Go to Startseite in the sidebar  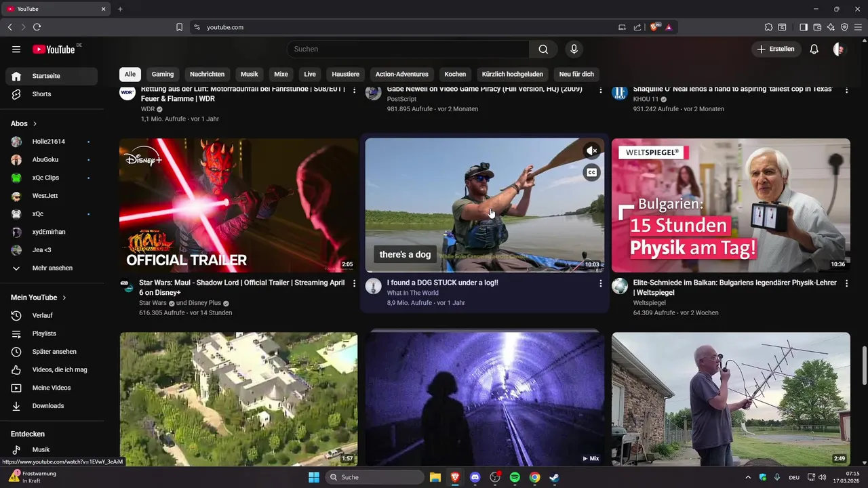52,76
